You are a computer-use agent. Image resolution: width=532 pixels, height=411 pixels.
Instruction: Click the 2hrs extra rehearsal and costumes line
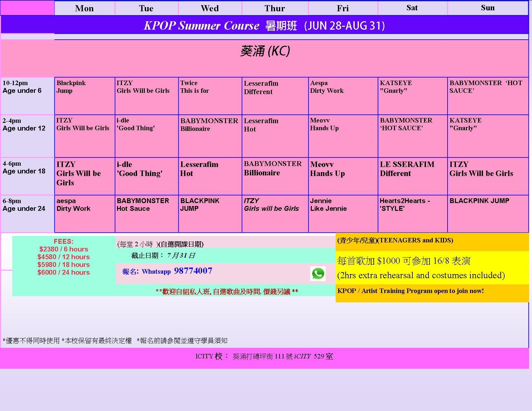coord(421,275)
